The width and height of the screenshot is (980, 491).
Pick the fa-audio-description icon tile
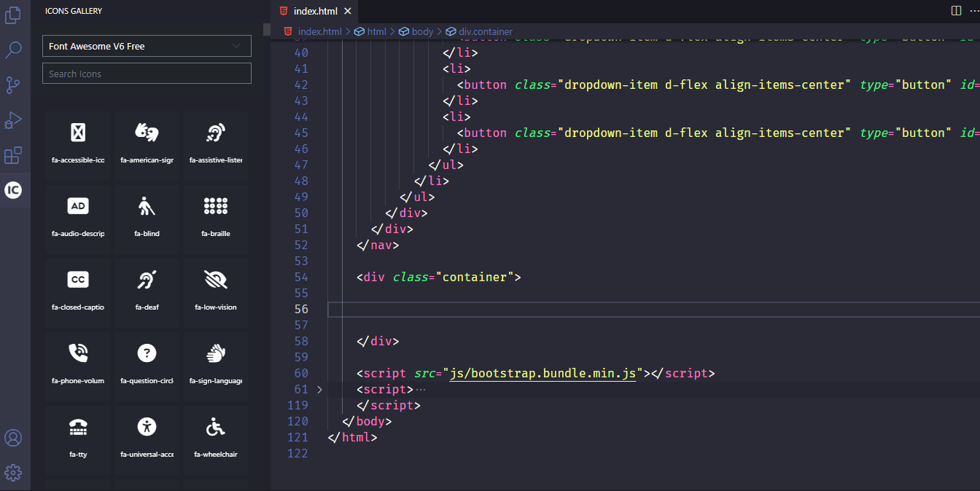coord(78,219)
